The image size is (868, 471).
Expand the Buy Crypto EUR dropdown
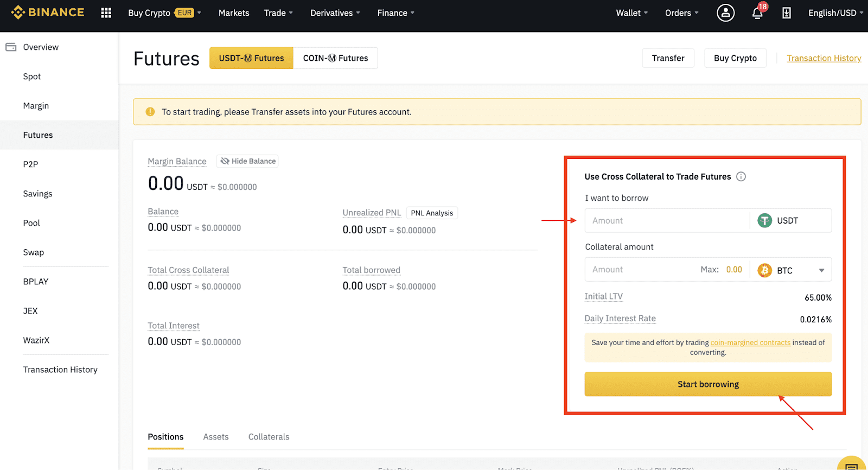tap(164, 12)
